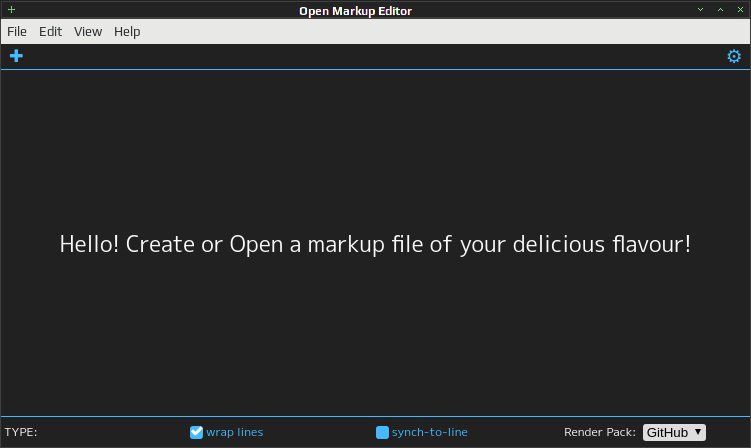
Task: Click the wrap lines label text
Action: (x=235, y=432)
